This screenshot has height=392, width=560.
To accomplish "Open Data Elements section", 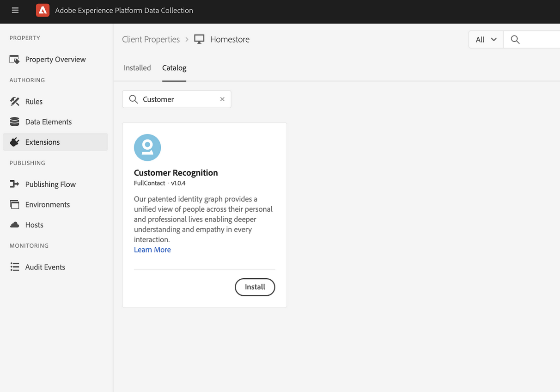I will click(55, 122).
